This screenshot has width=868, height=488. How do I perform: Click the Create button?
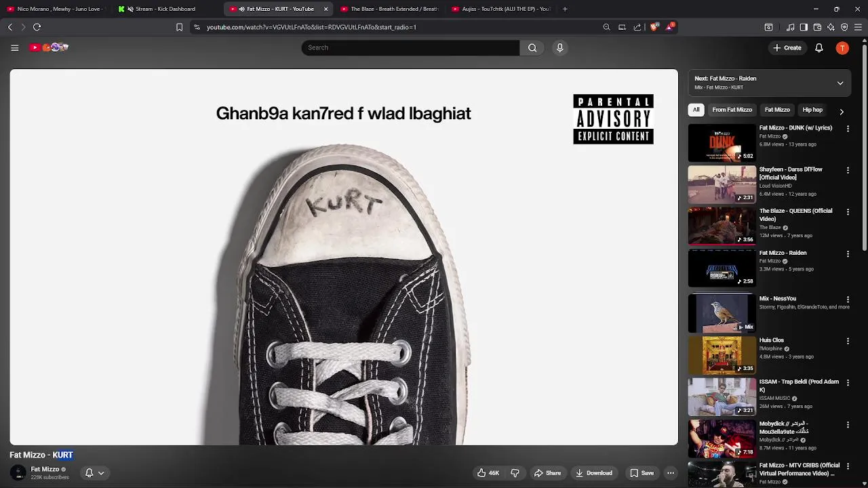(x=787, y=47)
